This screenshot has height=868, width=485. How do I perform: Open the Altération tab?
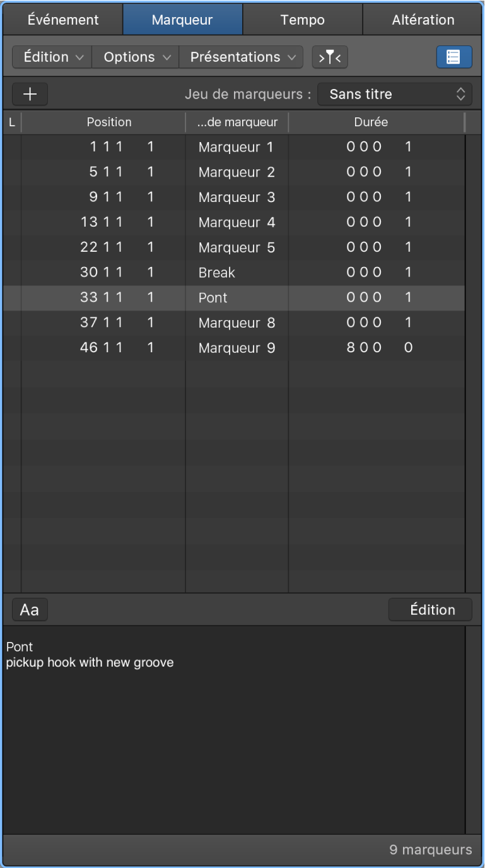pyautogui.click(x=423, y=20)
